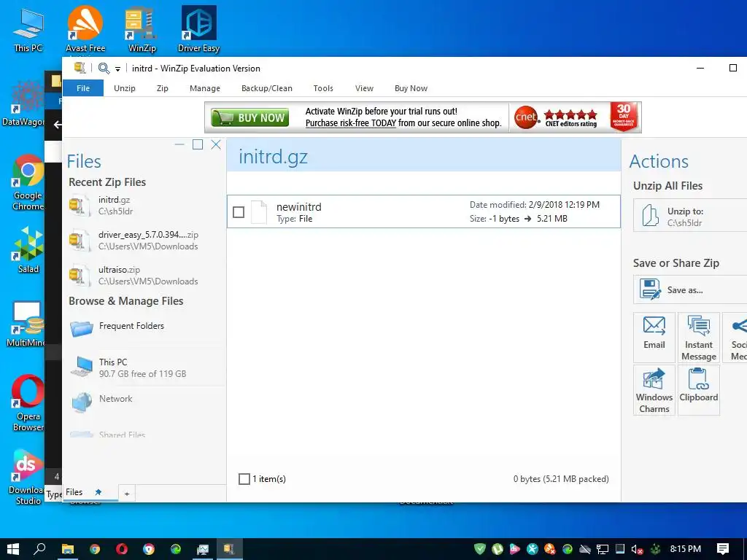Click the Windows Charms share button

[654, 390]
